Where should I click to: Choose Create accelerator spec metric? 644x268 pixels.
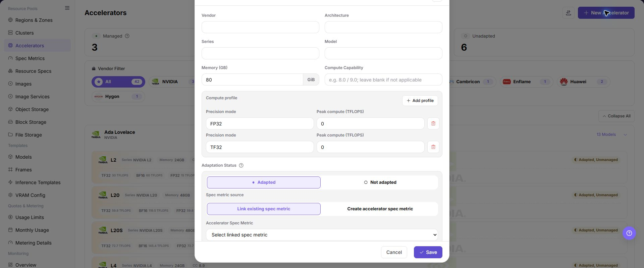tap(380, 209)
